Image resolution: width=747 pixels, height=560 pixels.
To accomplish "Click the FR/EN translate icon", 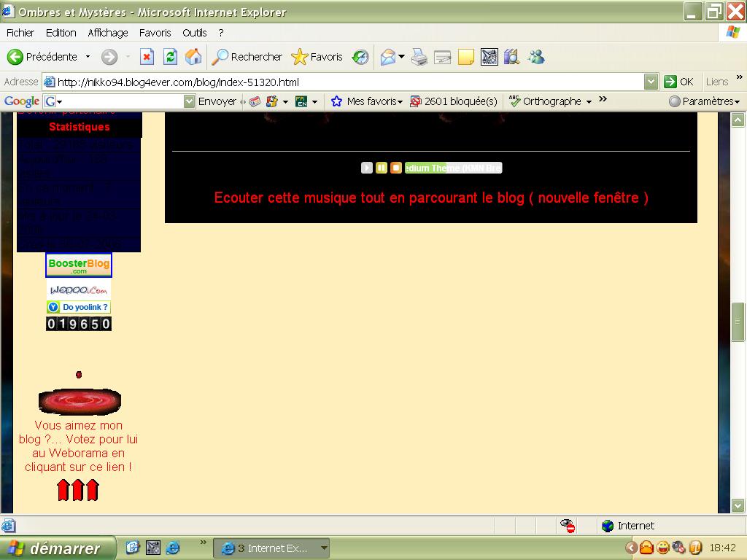I will [x=301, y=101].
